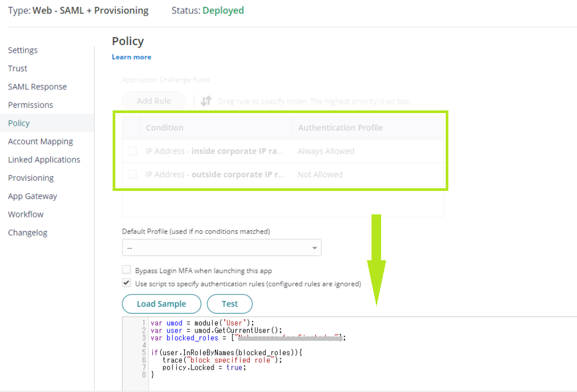Screen dimensions: 577x392
Task: Open the Settings section
Action: click(x=23, y=50)
